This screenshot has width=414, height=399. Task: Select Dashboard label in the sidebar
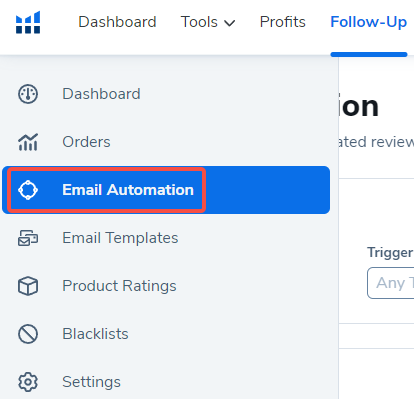[101, 94]
